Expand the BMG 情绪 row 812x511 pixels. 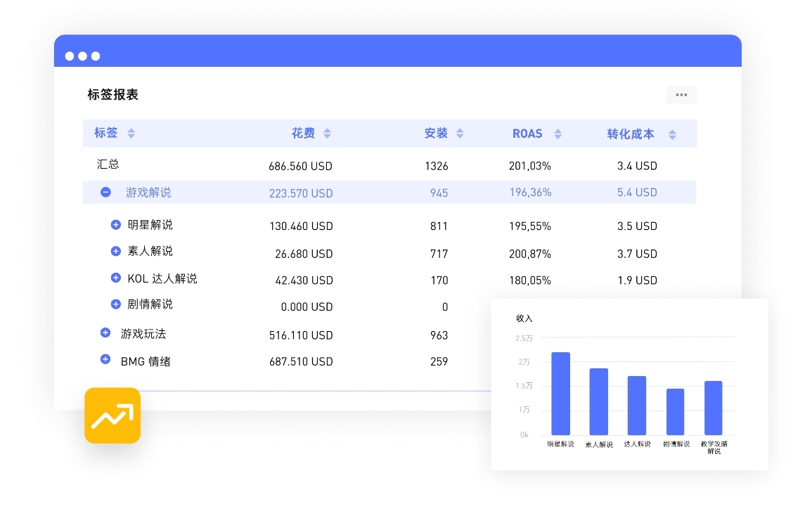coord(105,361)
